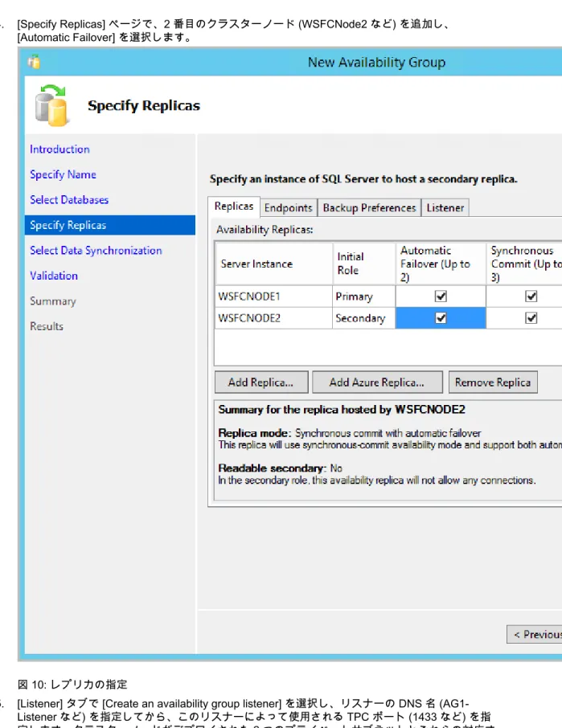
Task: Open the Select Data Synchronization step
Action: coord(96,250)
